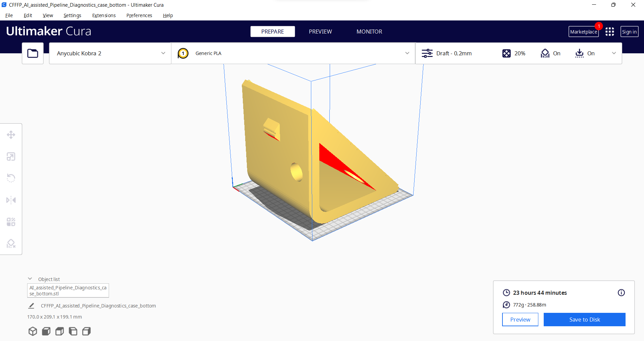Expand the print settings panel chevron
This screenshot has height=341, width=644.
[614, 53]
